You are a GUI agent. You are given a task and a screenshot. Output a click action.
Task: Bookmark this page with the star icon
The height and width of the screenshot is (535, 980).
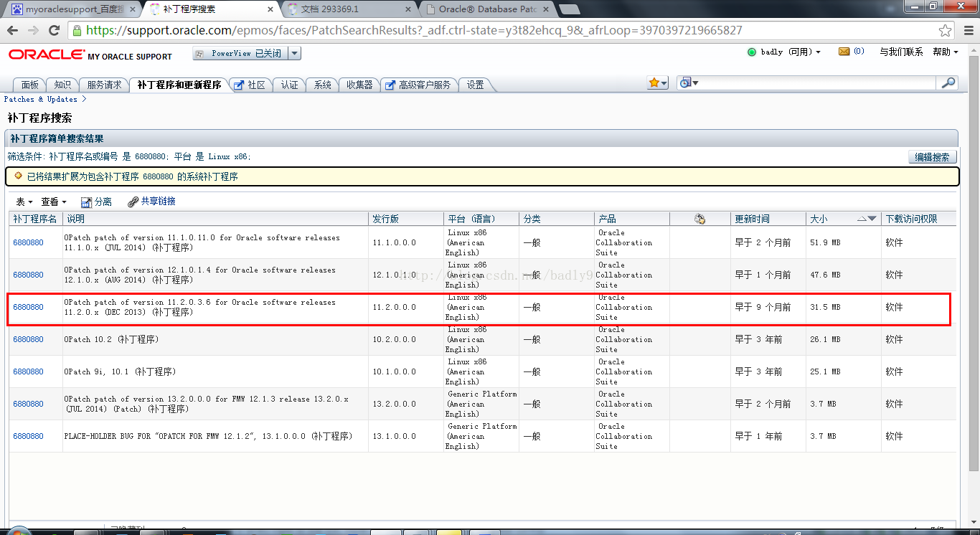click(946, 31)
